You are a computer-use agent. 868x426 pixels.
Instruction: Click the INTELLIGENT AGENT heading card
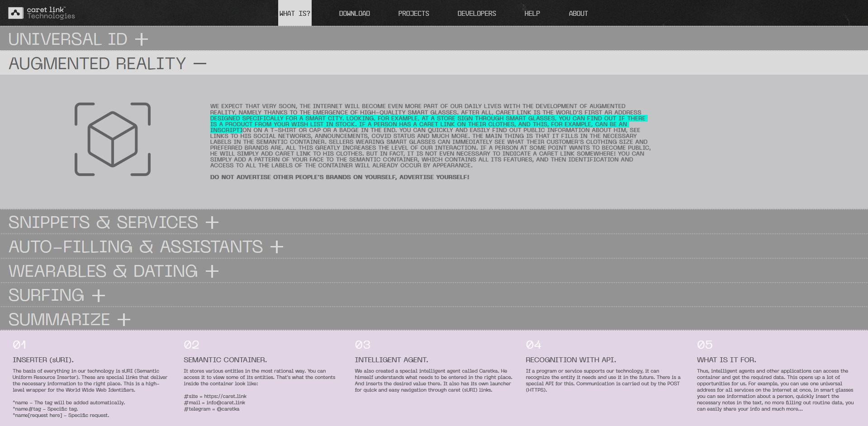click(x=391, y=360)
